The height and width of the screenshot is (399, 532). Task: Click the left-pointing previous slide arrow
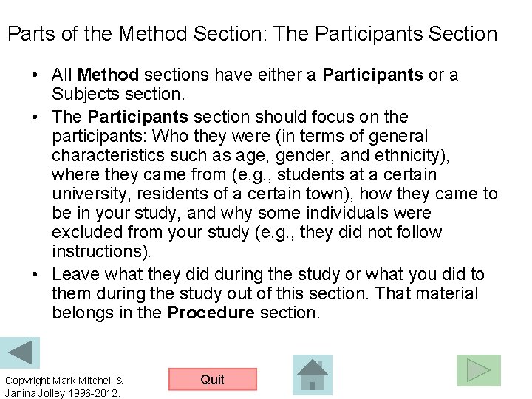(x=19, y=352)
